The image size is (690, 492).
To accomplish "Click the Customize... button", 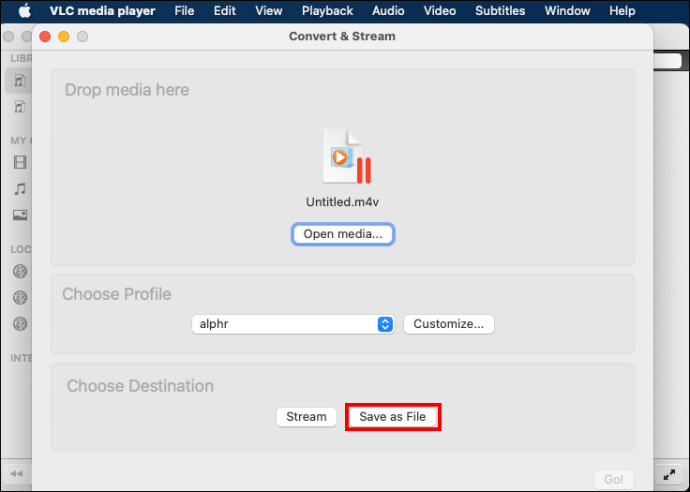I will (x=448, y=324).
